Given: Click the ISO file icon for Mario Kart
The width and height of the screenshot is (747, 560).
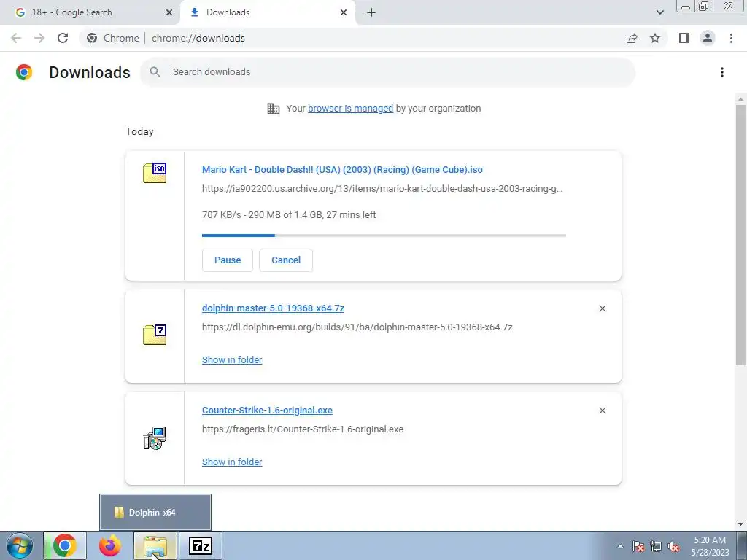Looking at the screenshot, I should [155, 173].
